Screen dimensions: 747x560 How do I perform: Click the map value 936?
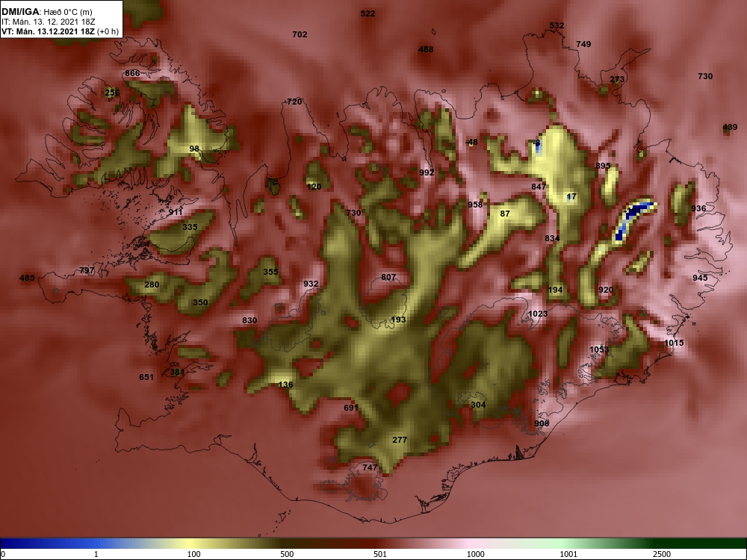(698, 208)
